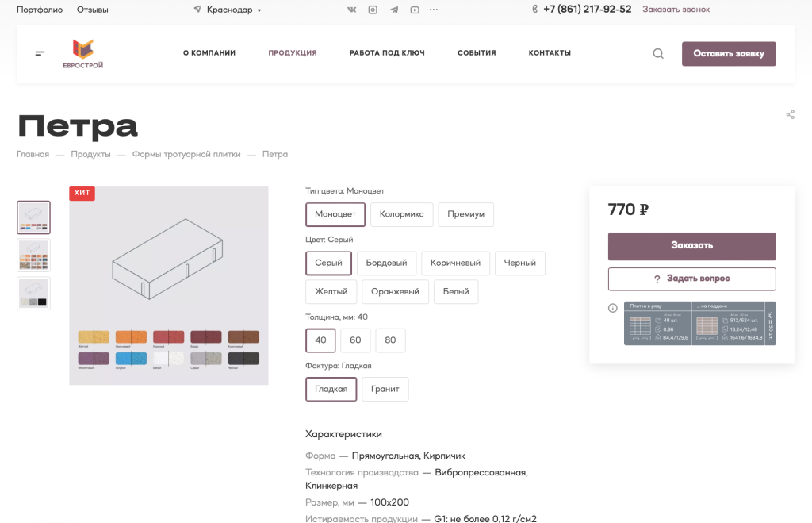Choose thickness 60 mm option
The image size is (812, 523).
(355, 340)
